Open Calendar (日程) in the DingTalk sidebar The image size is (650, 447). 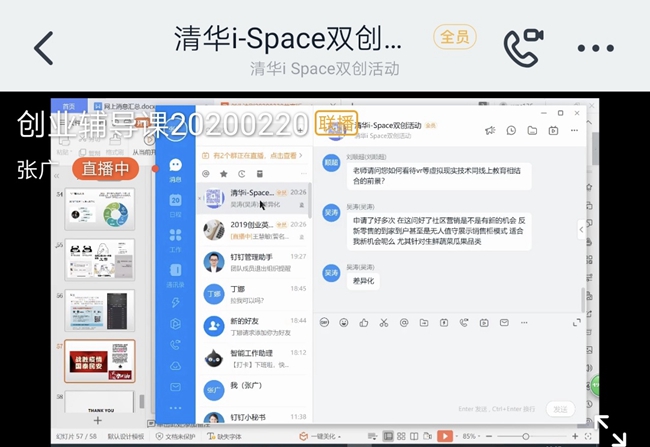click(x=175, y=205)
